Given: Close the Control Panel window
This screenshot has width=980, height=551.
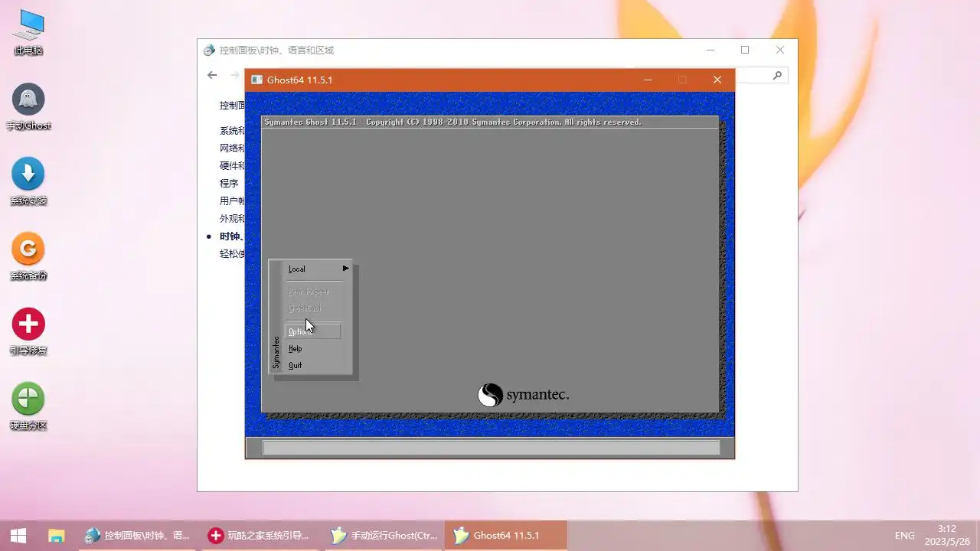Looking at the screenshot, I should click(780, 50).
